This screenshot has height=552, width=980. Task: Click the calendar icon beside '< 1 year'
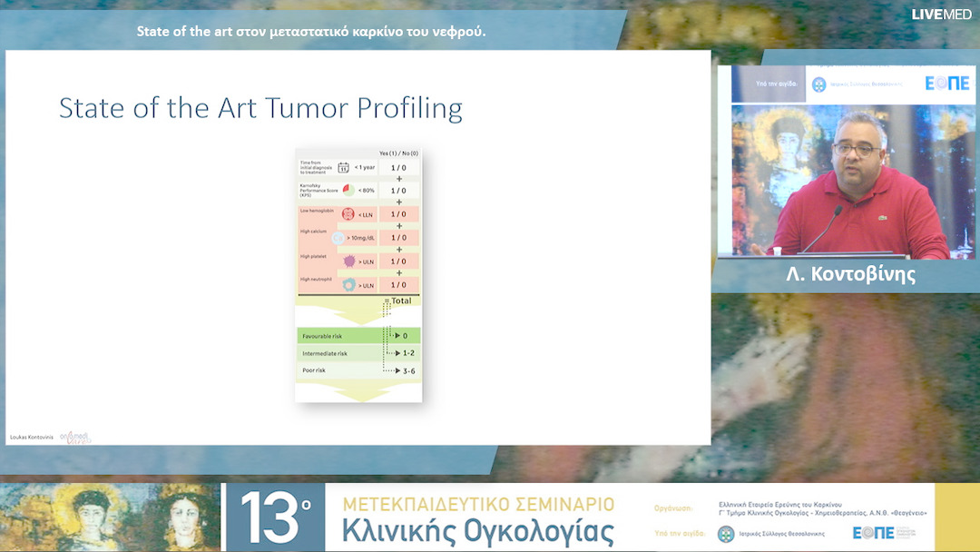coord(343,167)
